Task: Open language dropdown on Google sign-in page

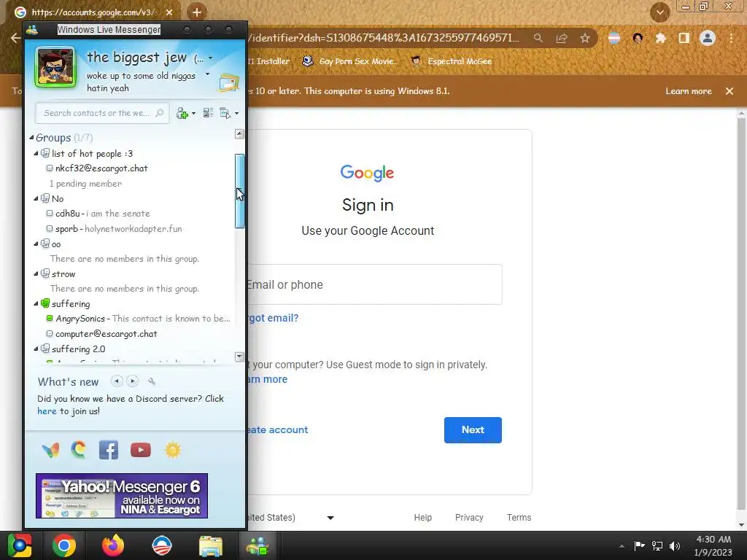Action: [x=330, y=518]
